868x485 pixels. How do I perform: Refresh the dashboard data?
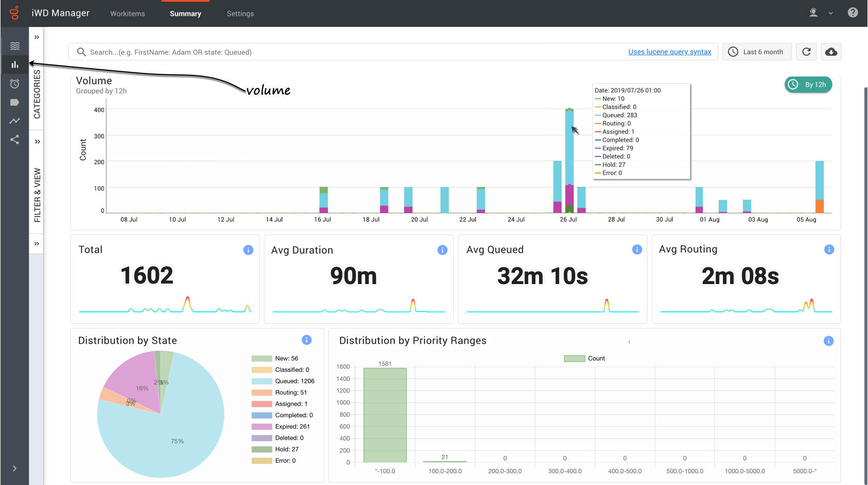(x=806, y=52)
